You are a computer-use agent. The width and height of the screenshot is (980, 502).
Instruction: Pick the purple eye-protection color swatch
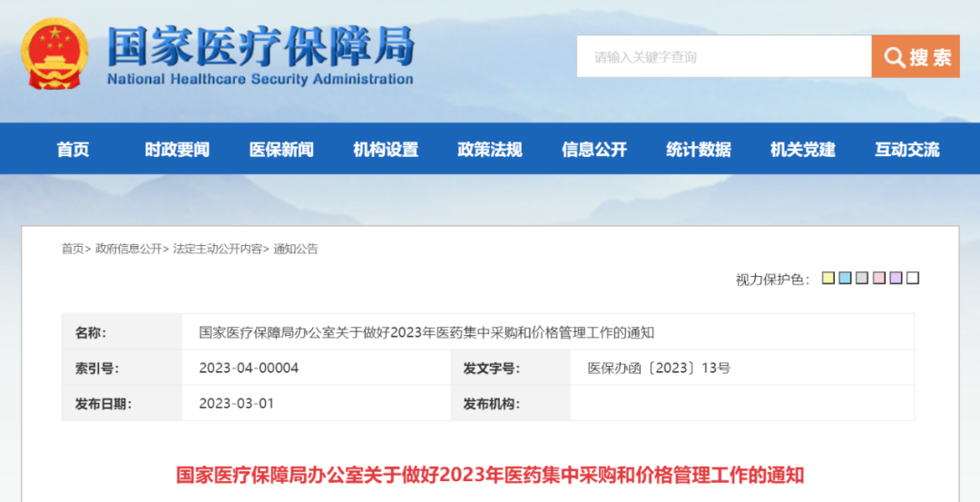(x=896, y=279)
